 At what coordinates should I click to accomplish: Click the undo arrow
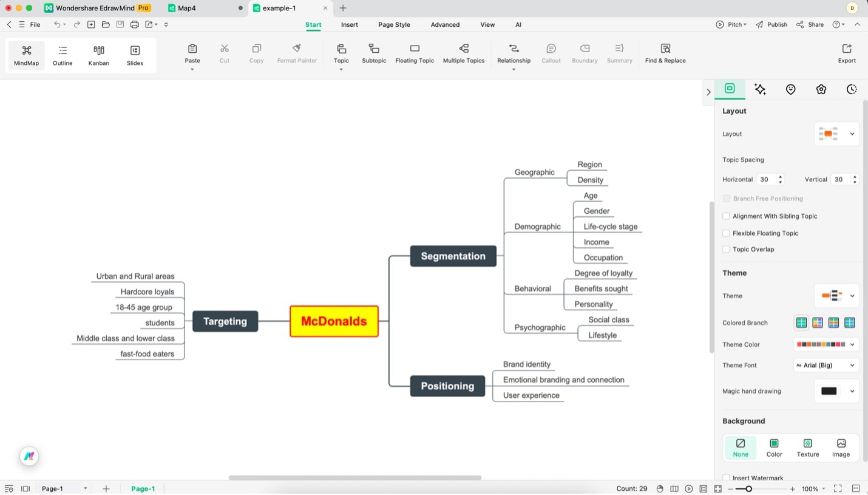57,24
